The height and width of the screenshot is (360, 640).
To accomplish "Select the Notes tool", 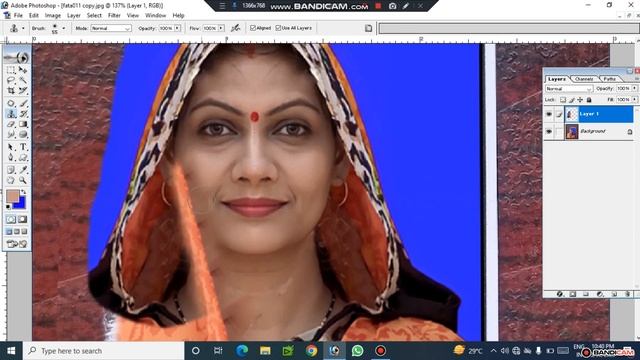I will [x=11, y=170].
